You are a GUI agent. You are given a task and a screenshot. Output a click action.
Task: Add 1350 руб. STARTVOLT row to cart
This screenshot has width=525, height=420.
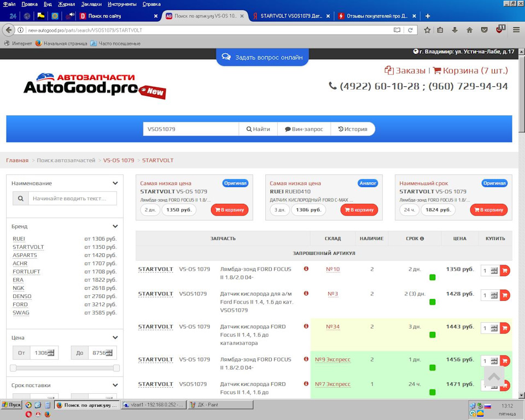pyautogui.click(x=505, y=270)
